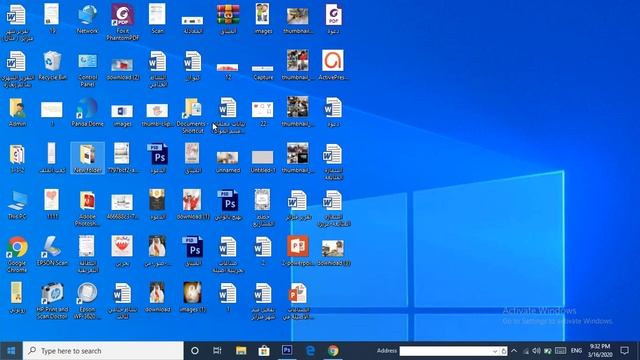The image size is (640, 360).
Task: Select the Recycle Bin icon
Action: click(52, 65)
